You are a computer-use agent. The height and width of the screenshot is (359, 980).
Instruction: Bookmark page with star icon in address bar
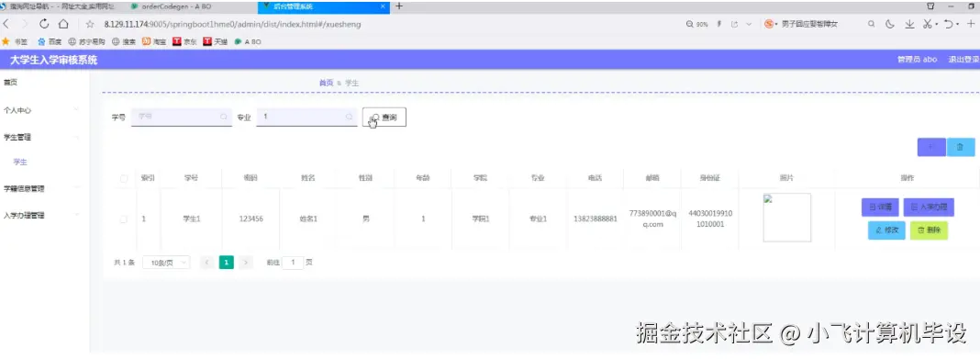(90, 25)
